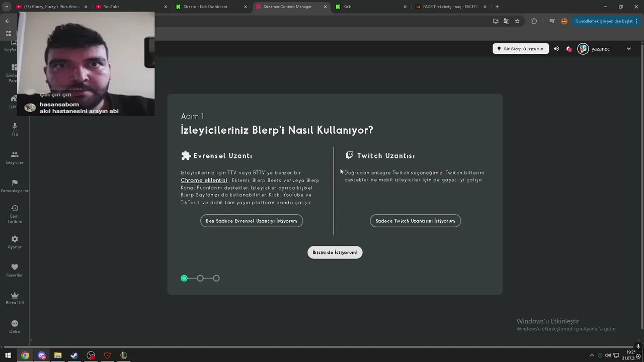644x362 pixels.
Task: Open İzleyiciler in the sidebar
Action: [x=15, y=158]
